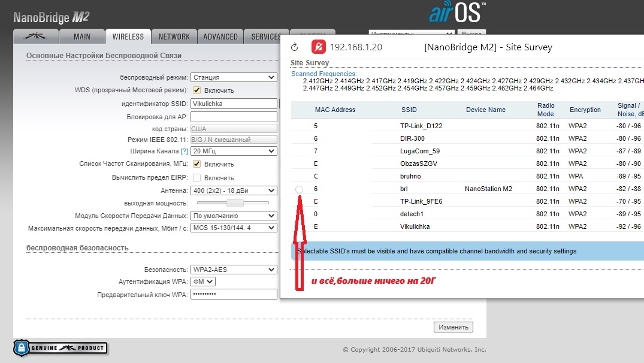This screenshot has width=644, height=363.
Task: Click the not-secure site info icon
Action: click(318, 47)
